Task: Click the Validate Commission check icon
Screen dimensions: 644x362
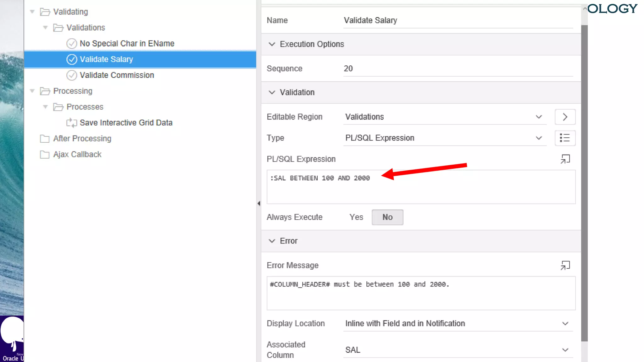Action: (x=72, y=75)
